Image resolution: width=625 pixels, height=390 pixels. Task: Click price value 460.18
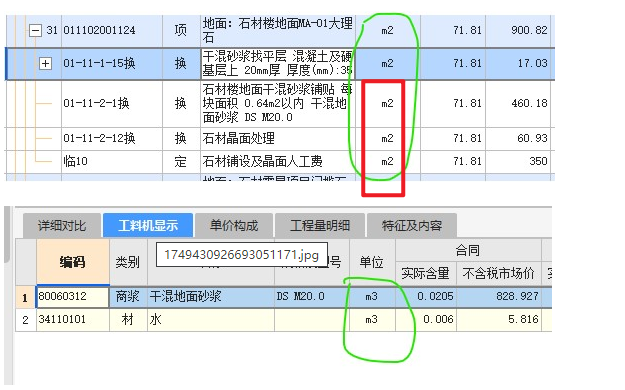coord(529,103)
